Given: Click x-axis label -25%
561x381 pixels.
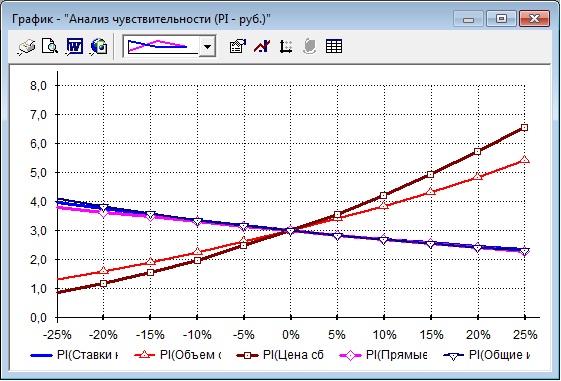Looking at the screenshot, I should pyautogui.click(x=57, y=335).
